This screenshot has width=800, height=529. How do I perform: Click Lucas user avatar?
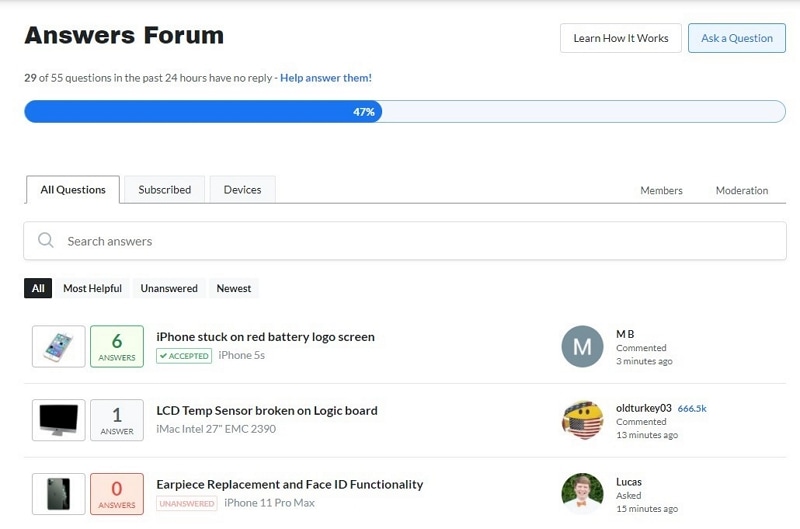(x=582, y=494)
